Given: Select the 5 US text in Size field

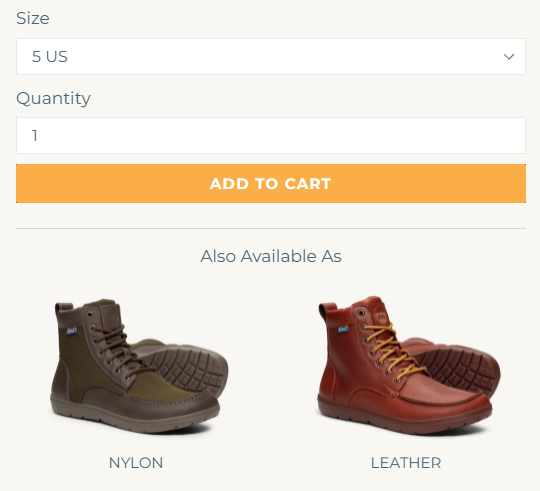Looking at the screenshot, I should click(x=50, y=56).
